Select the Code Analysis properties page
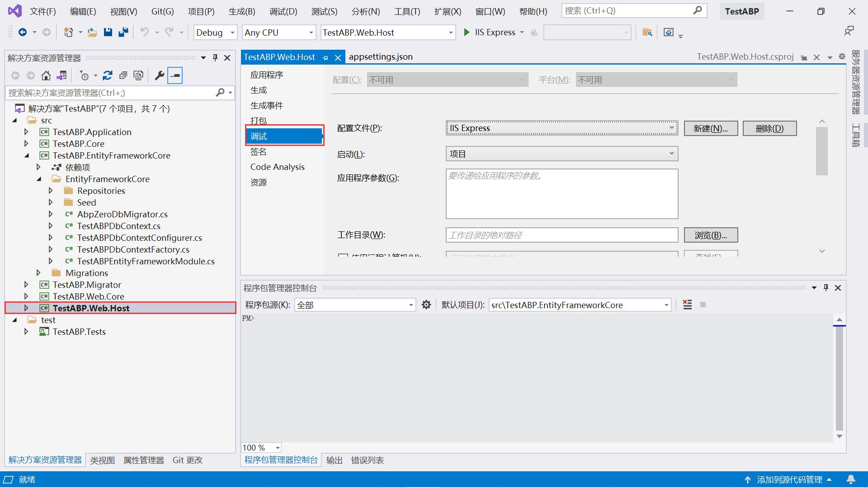 pyautogui.click(x=278, y=167)
